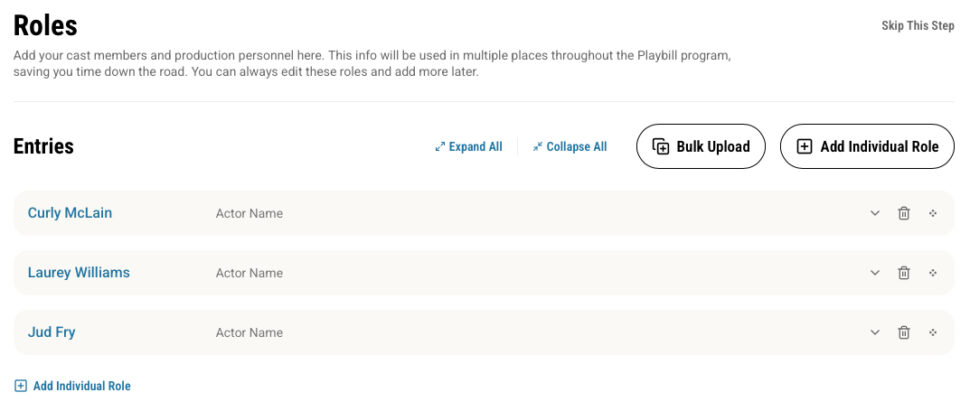Expand the Laurey Williams entry chevron
The height and width of the screenshot is (411, 970).
[x=875, y=272]
